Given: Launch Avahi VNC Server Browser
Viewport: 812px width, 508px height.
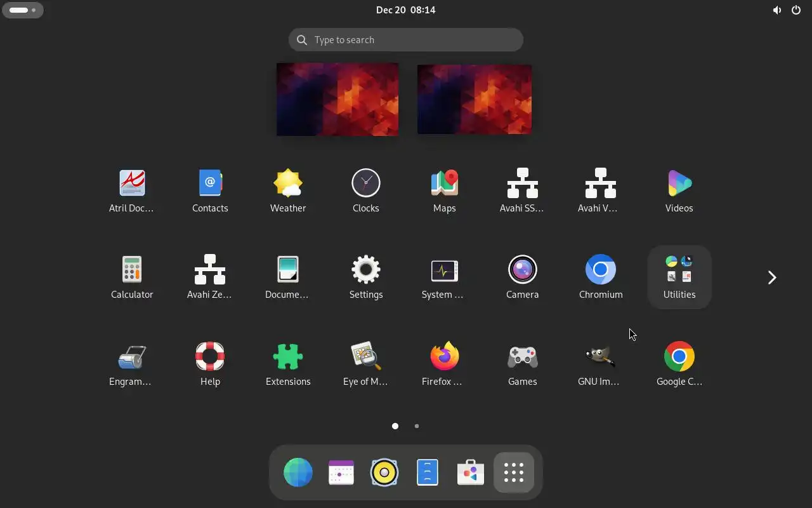Looking at the screenshot, I should [600, 190].
